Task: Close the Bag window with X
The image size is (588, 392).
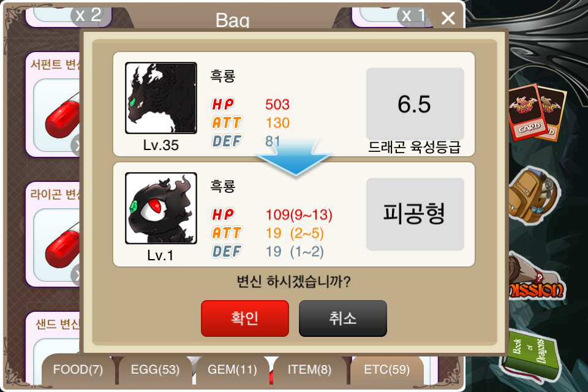Action: (x=448, y=18)
